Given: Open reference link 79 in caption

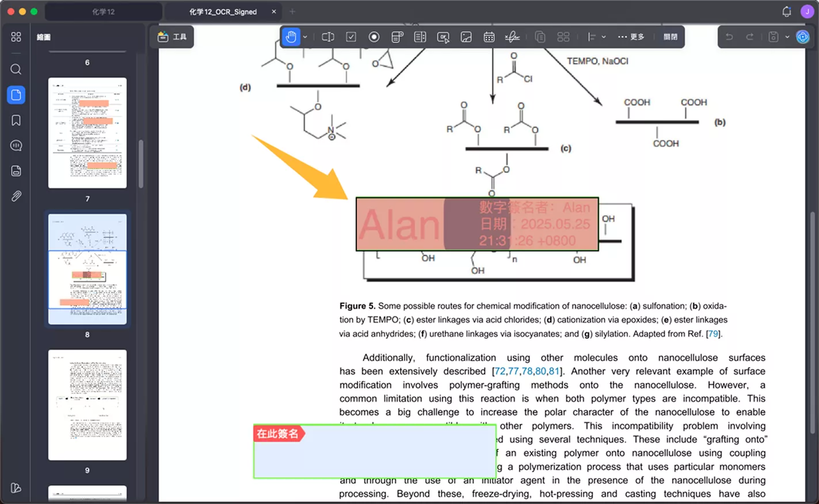Looking at the screenshot, I should click(x=713, y=334).
